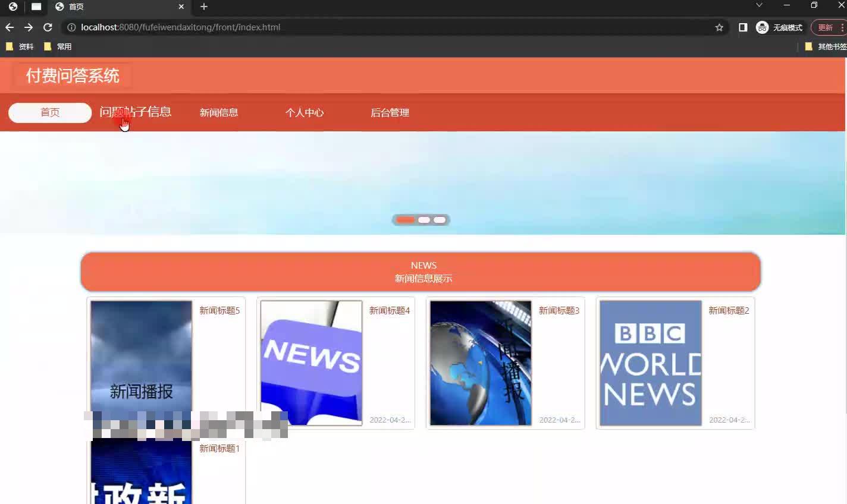Select the first carousel indicator dot
This screenshot has height=504, width=847.
pos(406,220)
